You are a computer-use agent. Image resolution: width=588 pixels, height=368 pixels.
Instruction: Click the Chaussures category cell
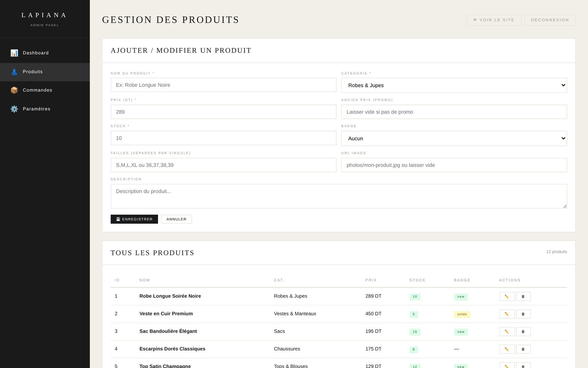pyautogui.click(x=287, y=349)
